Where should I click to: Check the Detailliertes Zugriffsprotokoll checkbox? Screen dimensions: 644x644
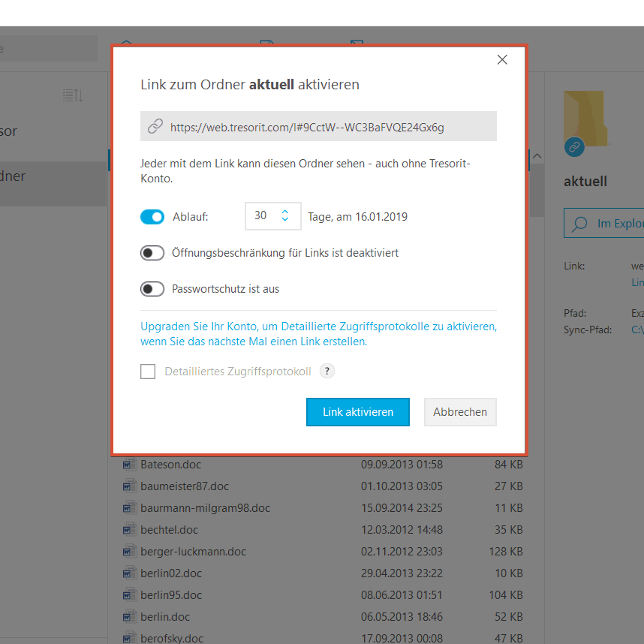point(148,372)
